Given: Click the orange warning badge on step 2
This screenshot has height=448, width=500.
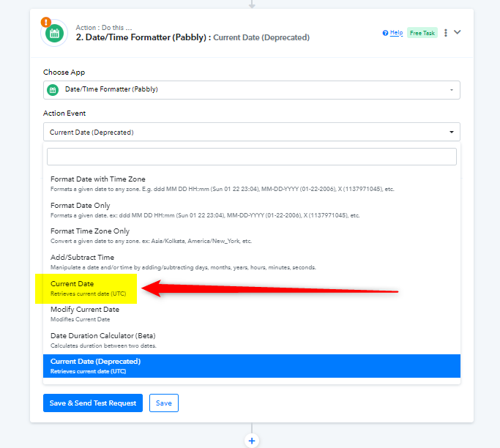Looking at the screenshot, I should (46, 22).
